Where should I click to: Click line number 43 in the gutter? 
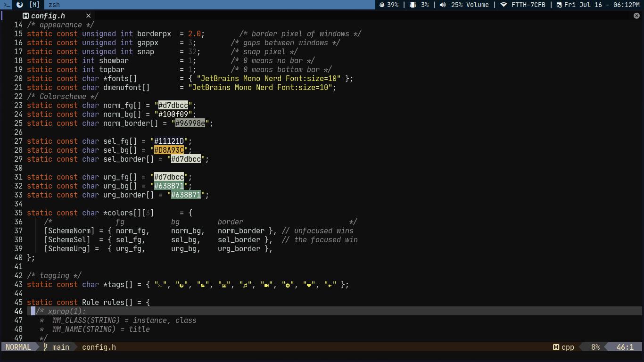[x=18, y=285]
